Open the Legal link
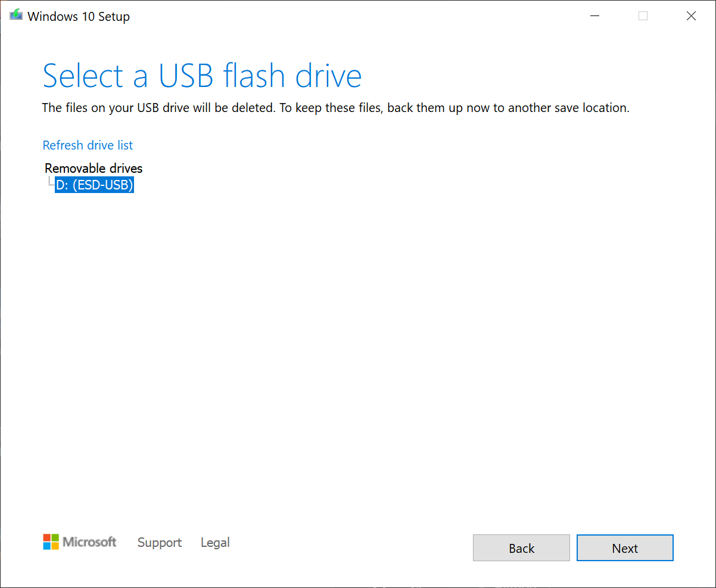 pyautogui.click(x=215, y=543)
